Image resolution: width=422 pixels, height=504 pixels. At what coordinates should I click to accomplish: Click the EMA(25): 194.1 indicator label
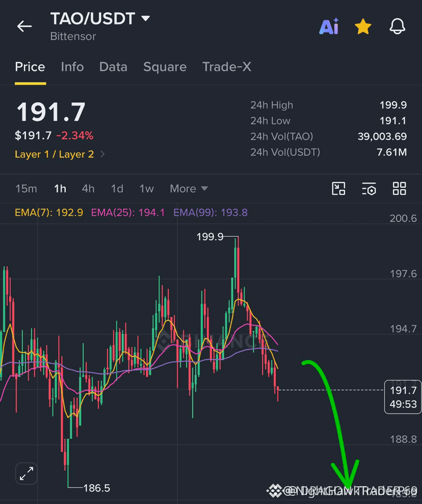click(x=128, y=212)
